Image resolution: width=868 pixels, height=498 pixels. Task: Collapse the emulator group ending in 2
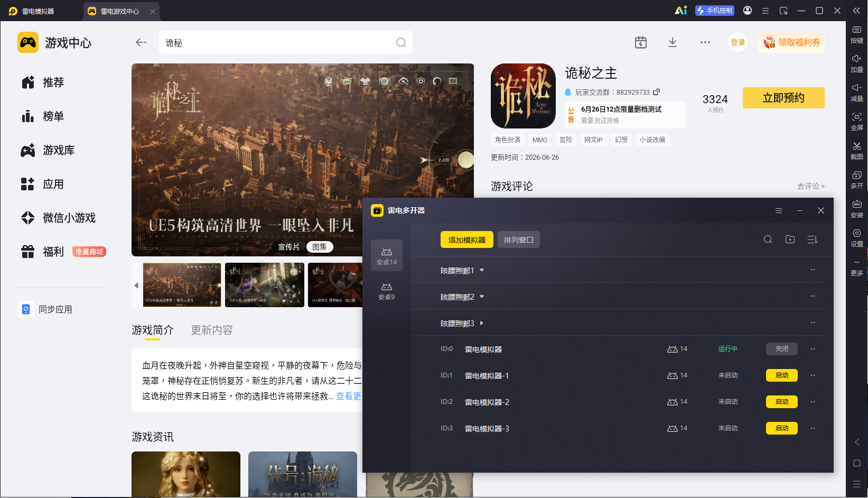pyautogui.click(x=482, y=297)
